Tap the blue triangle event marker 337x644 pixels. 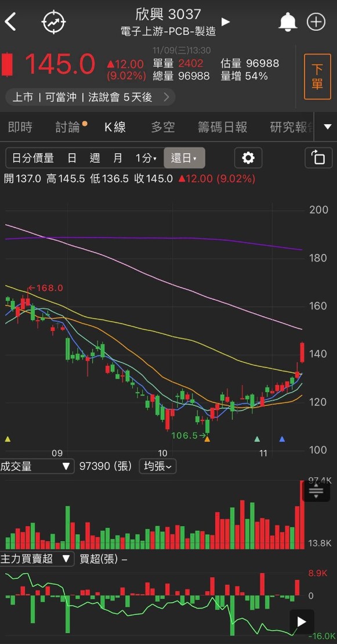tap(282, 439)
